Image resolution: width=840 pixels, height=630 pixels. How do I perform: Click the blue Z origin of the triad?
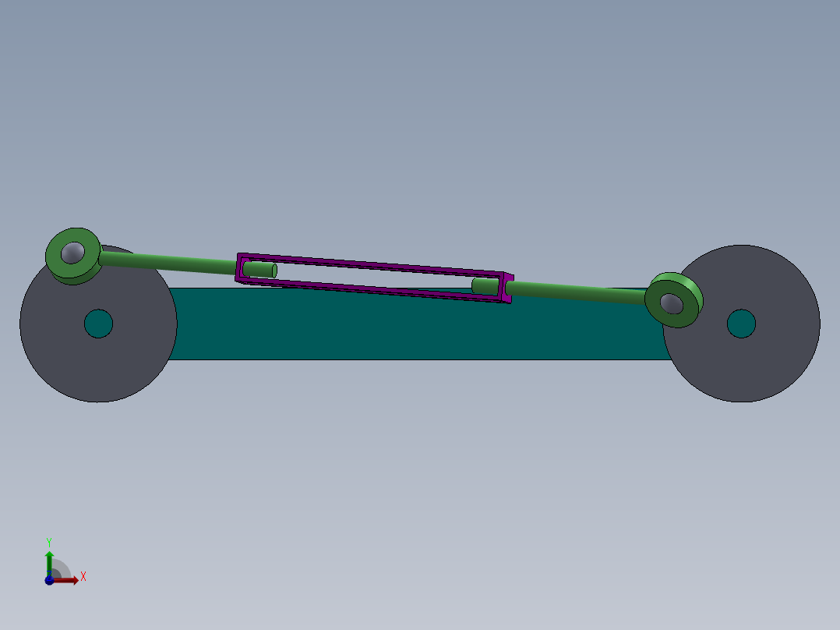49,580
